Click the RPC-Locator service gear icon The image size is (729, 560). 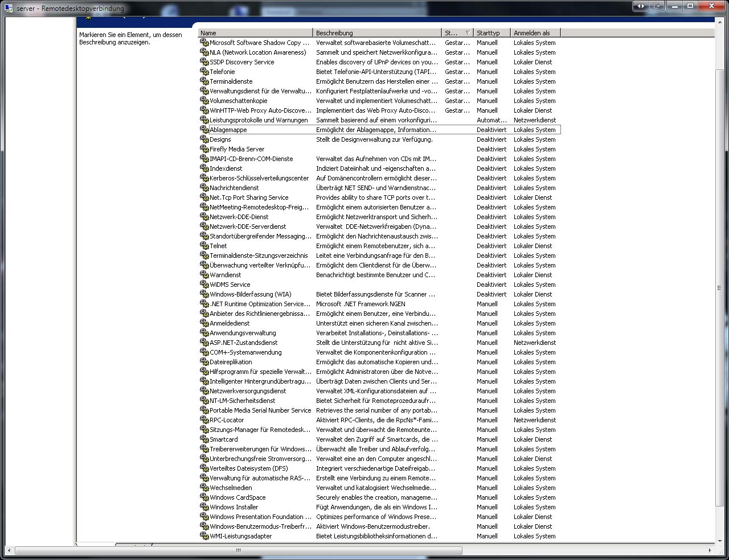pos(204,420)
